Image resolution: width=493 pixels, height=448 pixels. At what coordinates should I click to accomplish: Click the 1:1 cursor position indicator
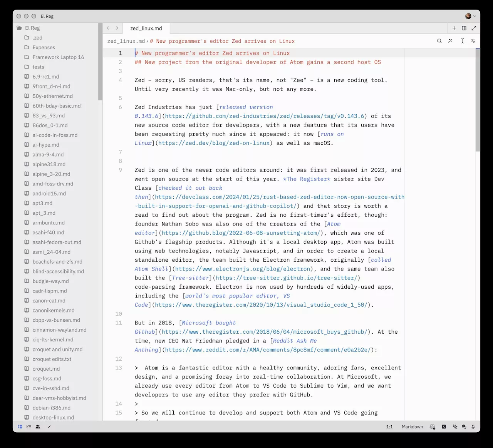[x=389, y=426]
